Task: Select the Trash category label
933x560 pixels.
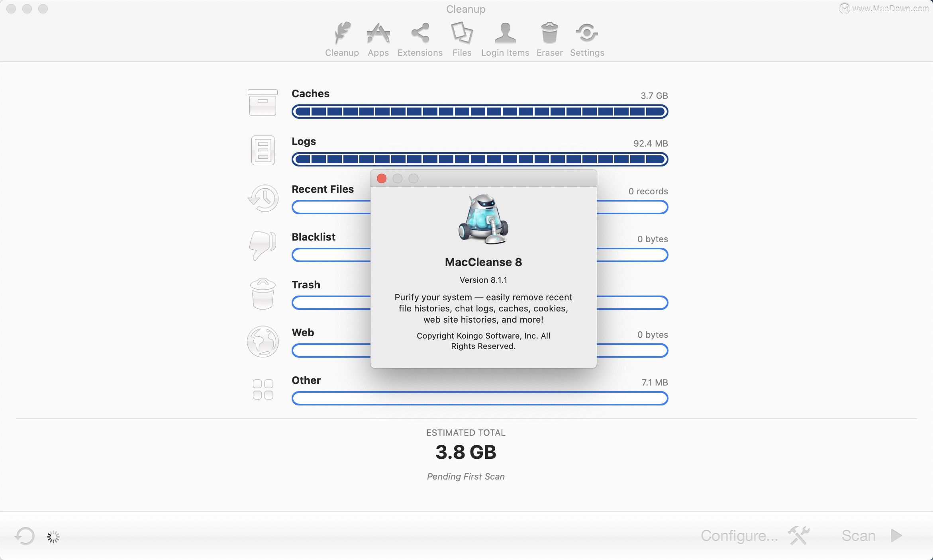Action: tap(306, 285)
